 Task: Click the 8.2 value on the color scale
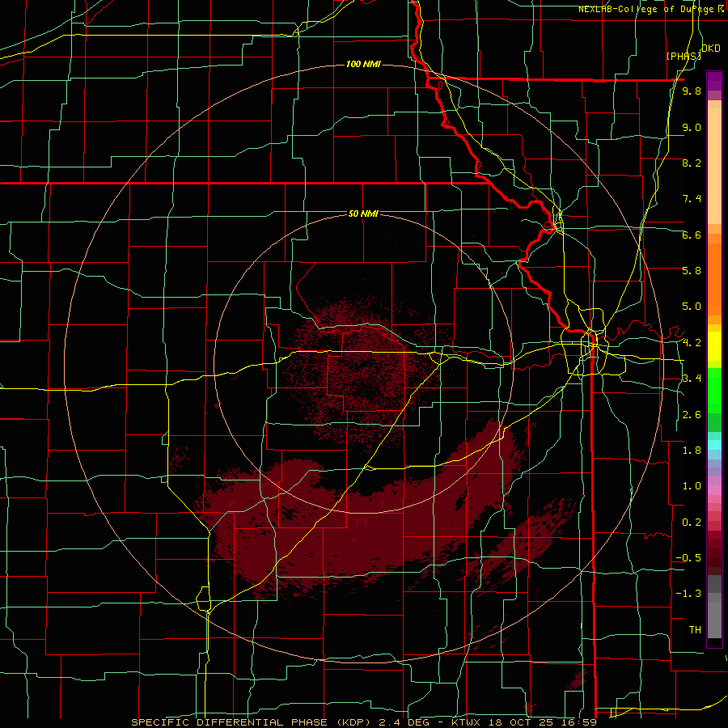coord(692,163)
